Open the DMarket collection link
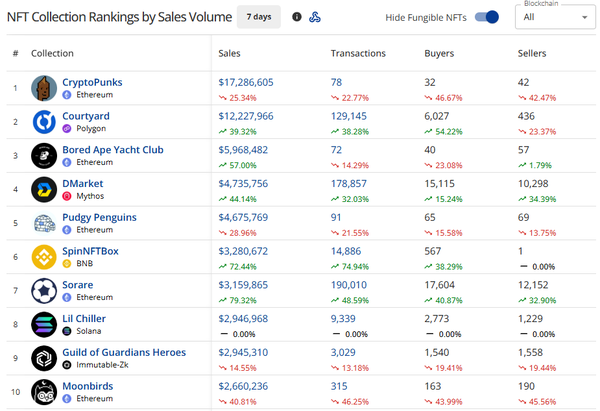This screenshot has width=600, height=411. [83, 184]
